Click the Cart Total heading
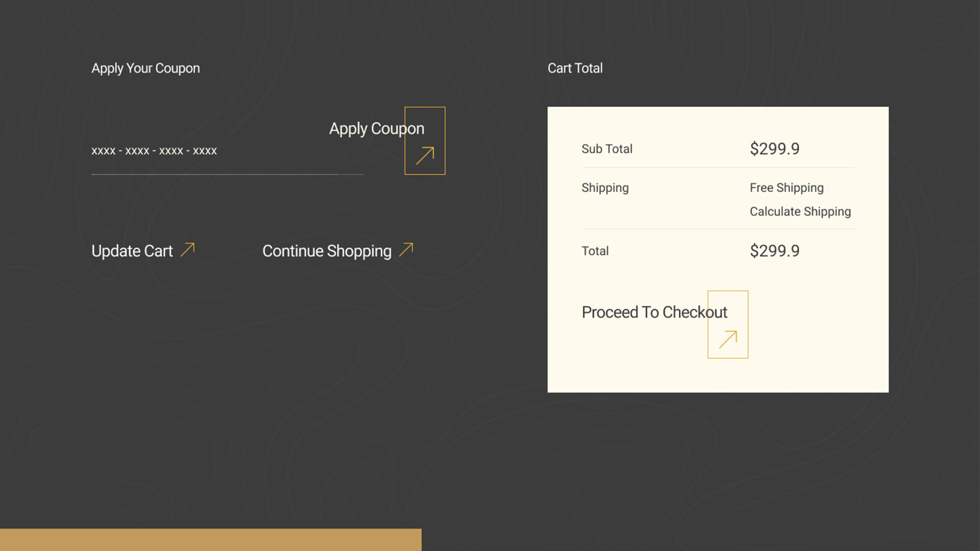 click(x=575, y=68)
